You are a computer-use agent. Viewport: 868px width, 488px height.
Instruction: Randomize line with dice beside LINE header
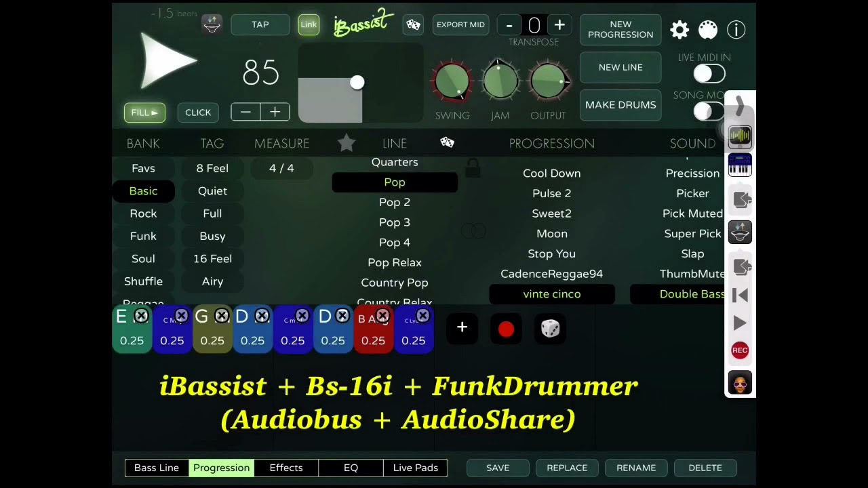(x=447, y=142)
